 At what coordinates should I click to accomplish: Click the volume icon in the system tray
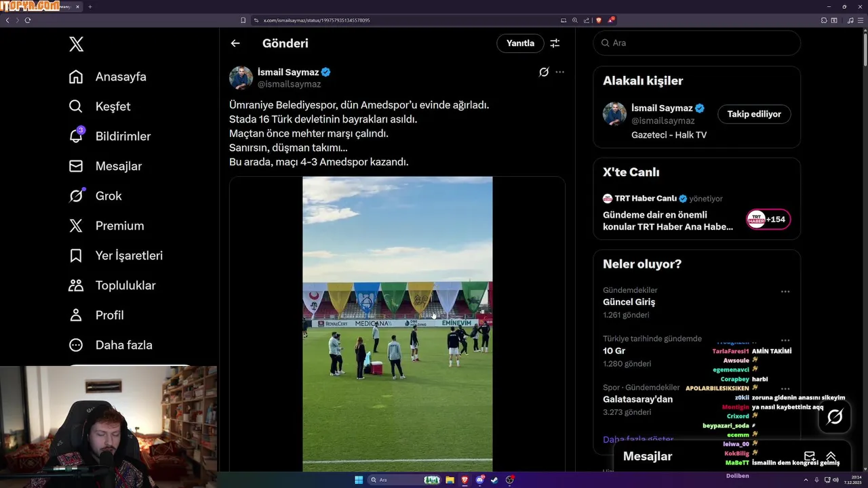pos(835,480)
